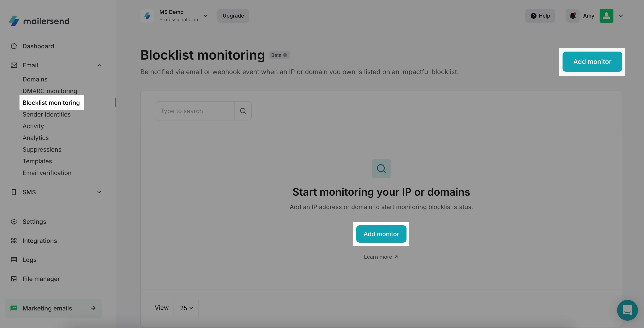
Task: Select the Dashboard icon in sidebar
Action: tap(14, 46)
